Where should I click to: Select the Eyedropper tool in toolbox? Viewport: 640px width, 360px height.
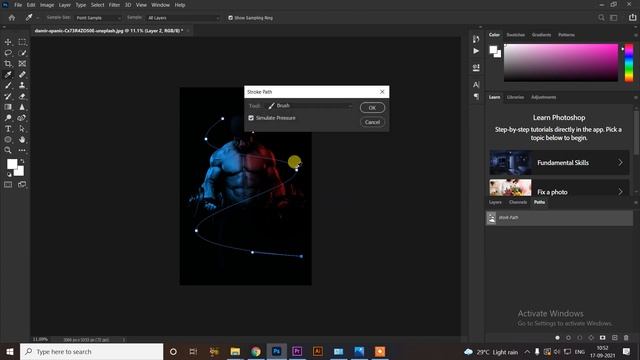click(8, 74)
